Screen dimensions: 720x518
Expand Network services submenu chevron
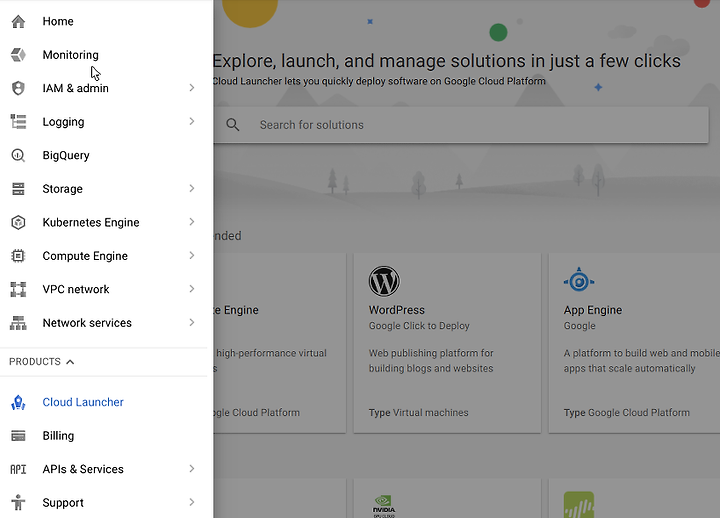[x=192, y=322]
